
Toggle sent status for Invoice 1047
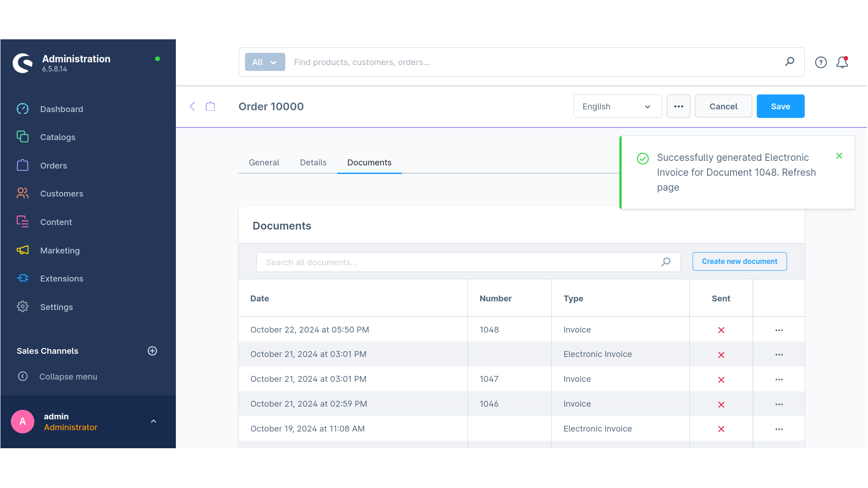coord(721,379)
